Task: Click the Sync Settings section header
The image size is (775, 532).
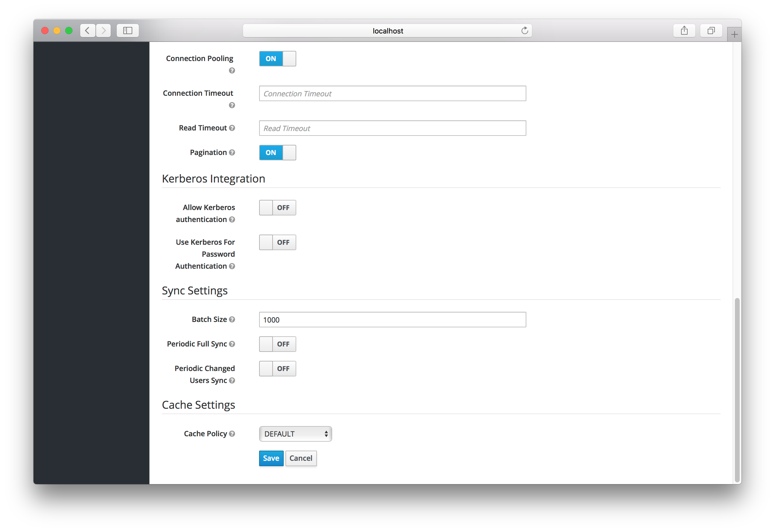Action: [194, 290]
